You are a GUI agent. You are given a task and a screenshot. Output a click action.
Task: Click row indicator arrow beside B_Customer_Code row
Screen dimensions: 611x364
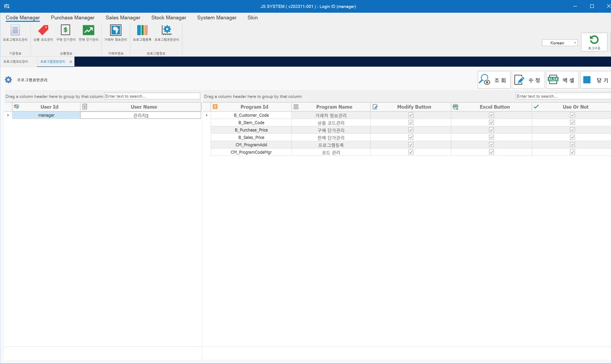pos(207,115)
